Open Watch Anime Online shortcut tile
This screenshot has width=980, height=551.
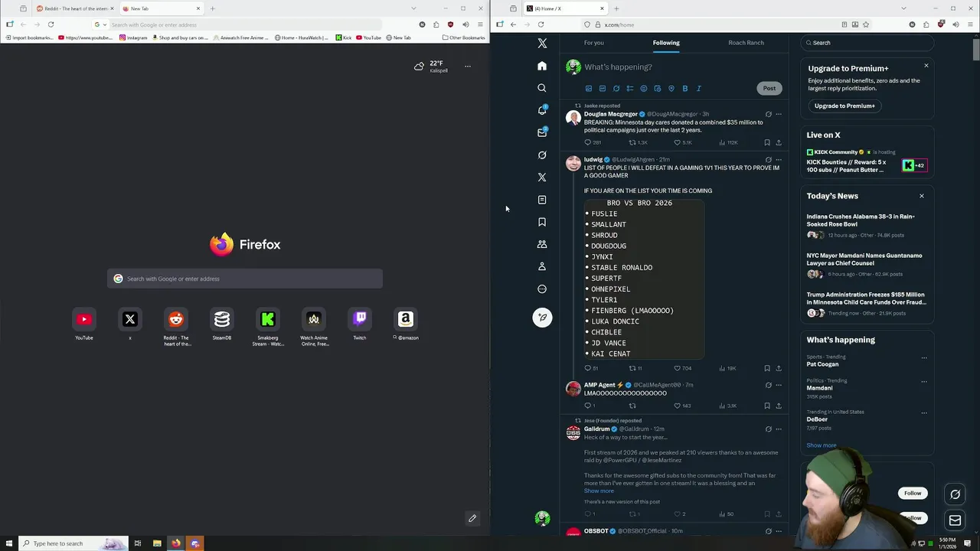(314, 327)
